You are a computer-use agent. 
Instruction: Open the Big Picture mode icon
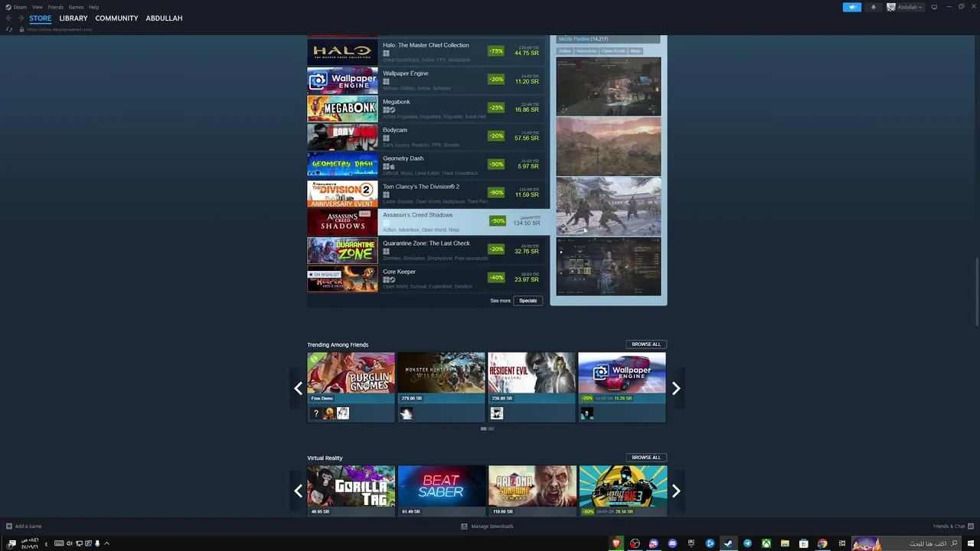point(934,7)
